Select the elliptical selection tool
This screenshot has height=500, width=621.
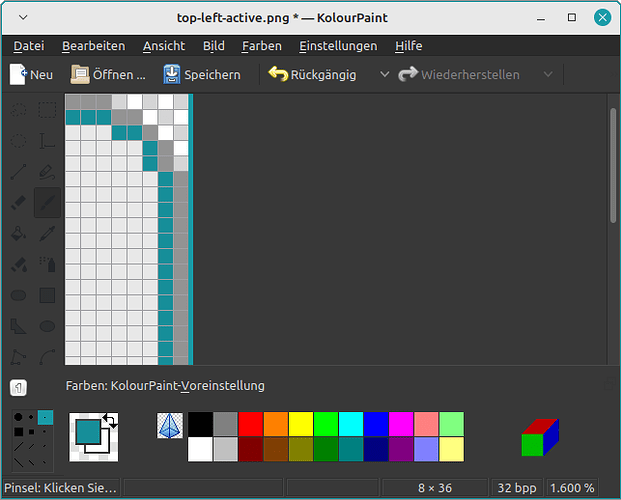(18, 141)
